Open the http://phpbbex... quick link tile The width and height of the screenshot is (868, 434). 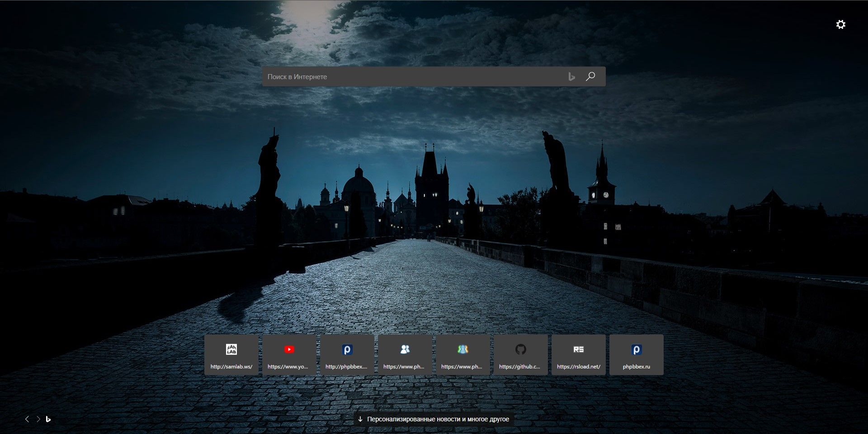coord(347,355)
